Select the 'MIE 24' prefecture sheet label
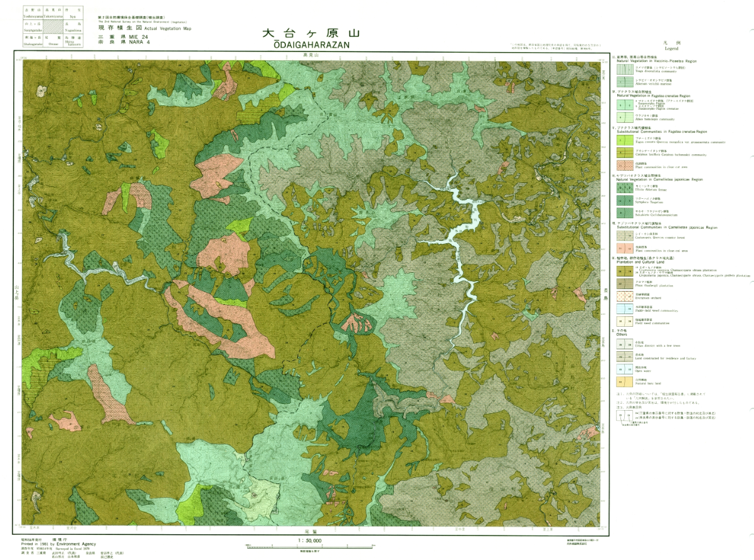This screenshot has height=560, width=754. [x=137, y=38]
